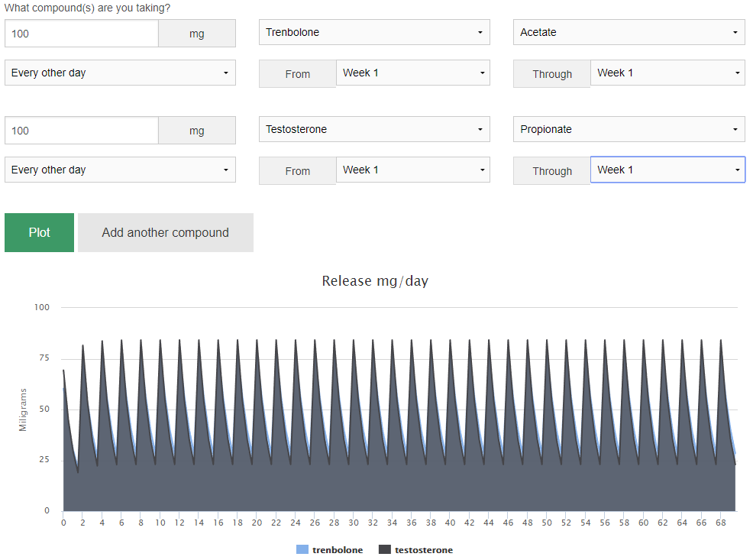Click the Release mg/day chart title
This screenshot has width=753, height=560.
(375, 281)
